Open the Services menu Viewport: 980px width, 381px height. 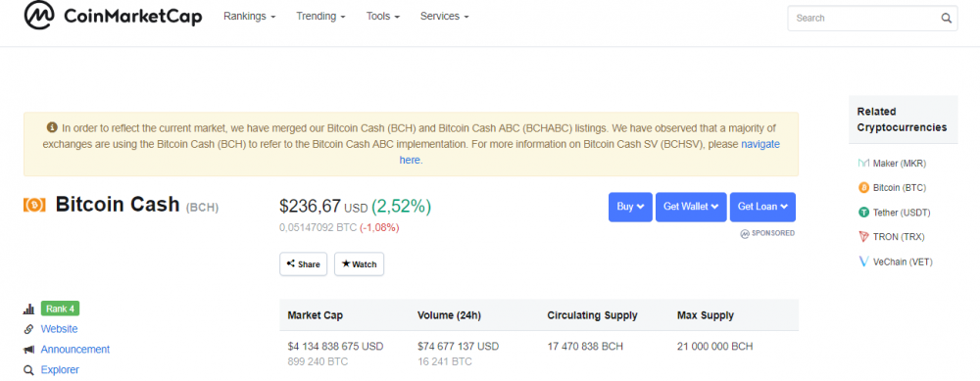pos(444,17)
